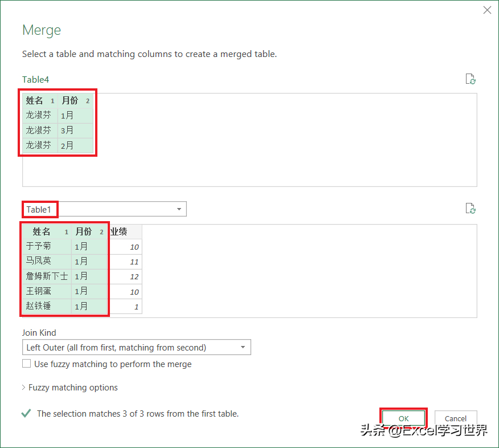This screenshot has height=448, width=499.
Task: Click the value 1 in 赵铁锤 row
Action: 126,307
